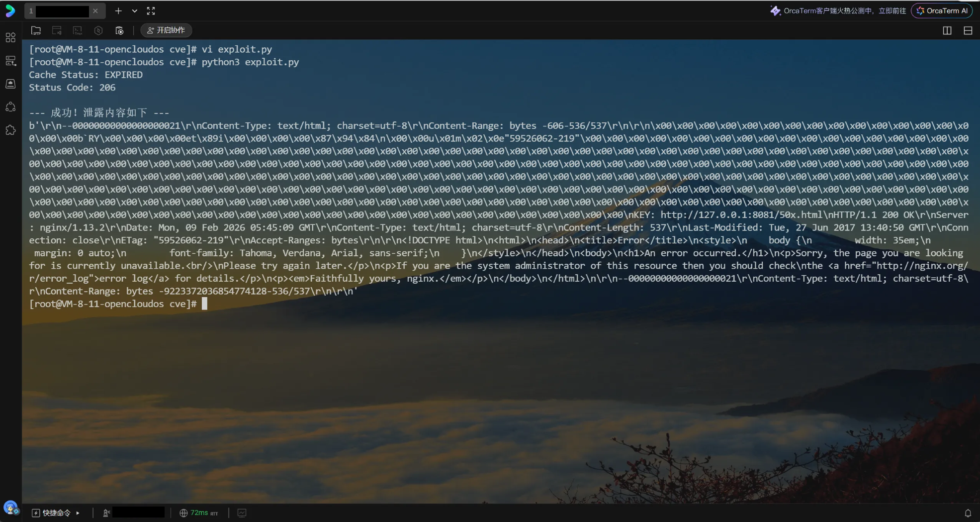Launch the OrcaTerm AI assistant

click(942, 11)
